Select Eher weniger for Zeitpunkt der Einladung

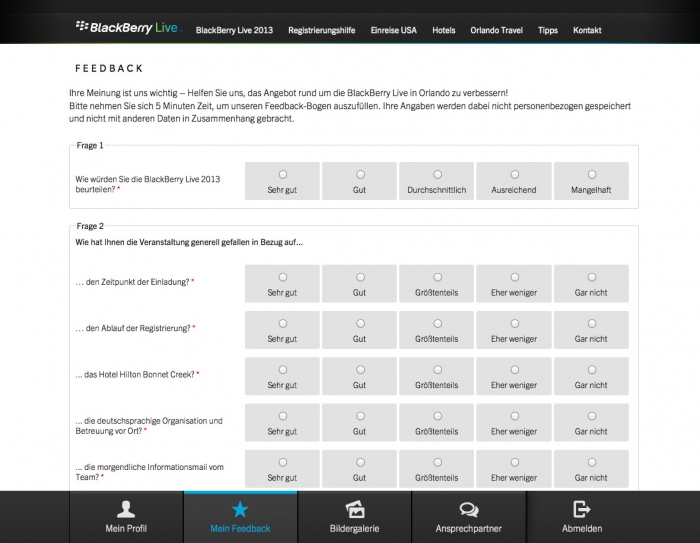[x=515, y=277]
